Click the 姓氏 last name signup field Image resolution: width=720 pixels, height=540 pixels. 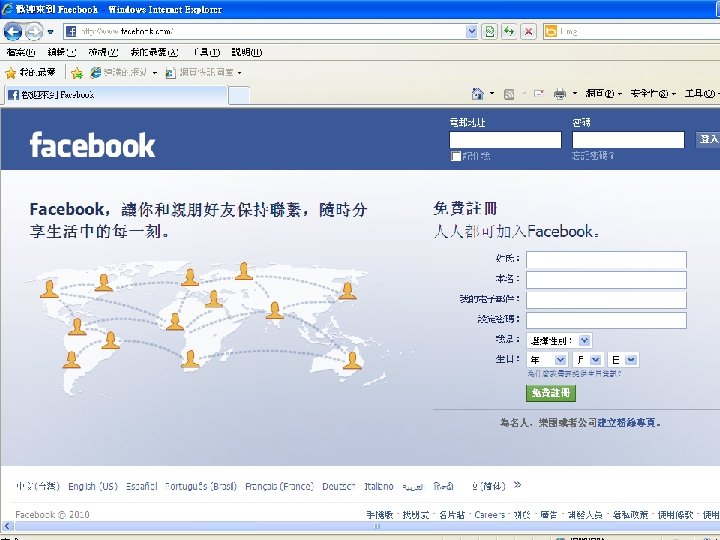606,259
